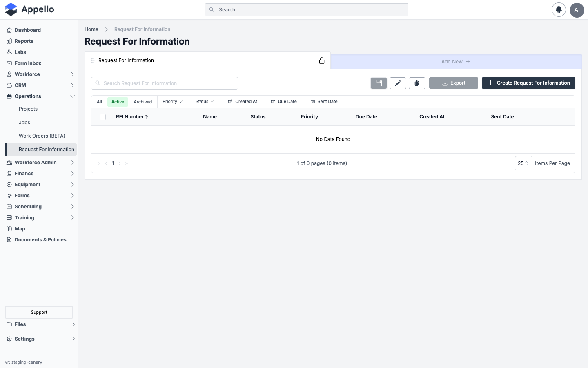This screenshot has width=588, height=375.
Task: Open the Priority filter dropdown
Action: 172,102
